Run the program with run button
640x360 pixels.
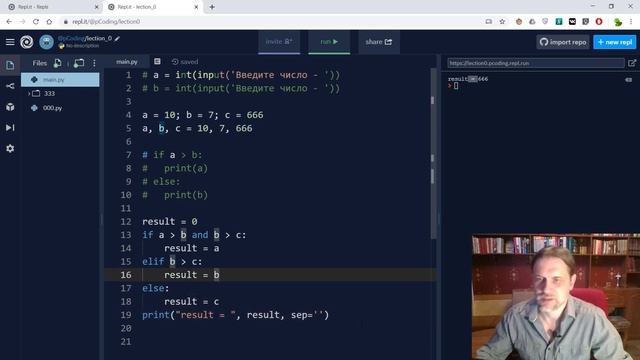point(329,42)
